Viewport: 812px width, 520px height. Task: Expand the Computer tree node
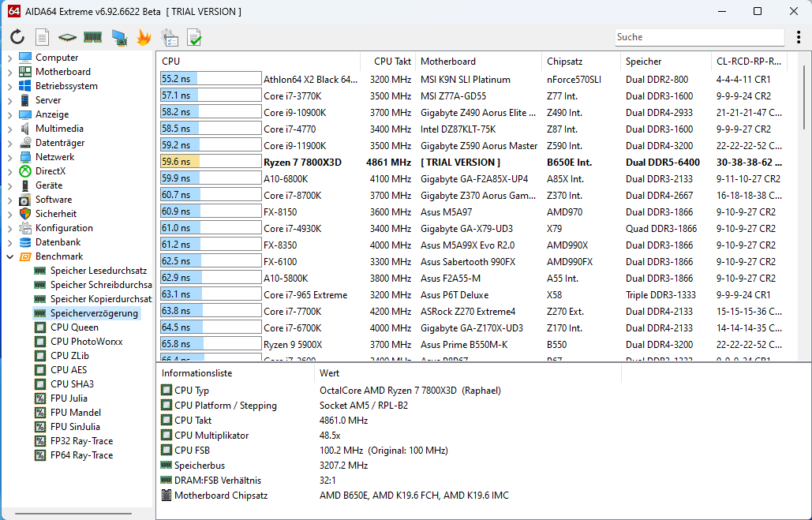9,58
